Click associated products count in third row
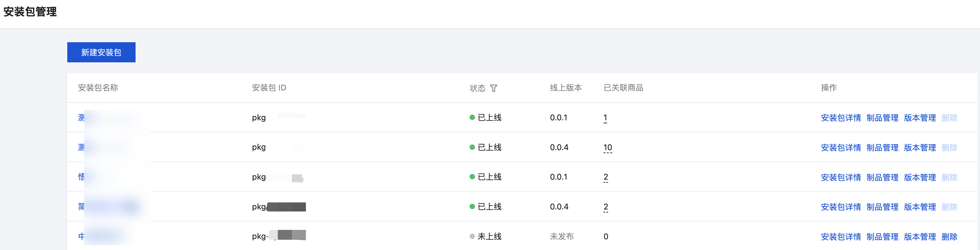Screen dimensions: 980x250 click(x=606, y=177)
